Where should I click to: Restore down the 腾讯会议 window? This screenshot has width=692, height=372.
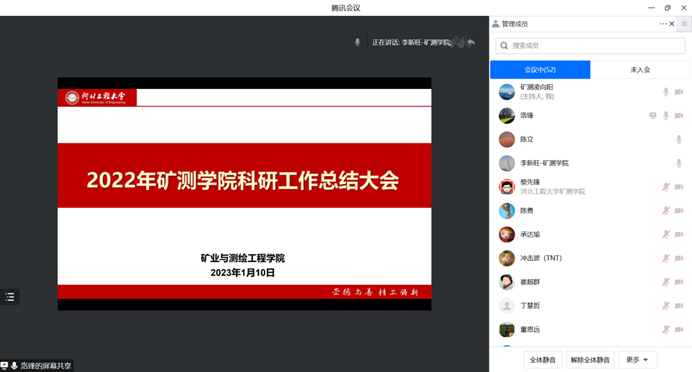[x=667, y=8]
